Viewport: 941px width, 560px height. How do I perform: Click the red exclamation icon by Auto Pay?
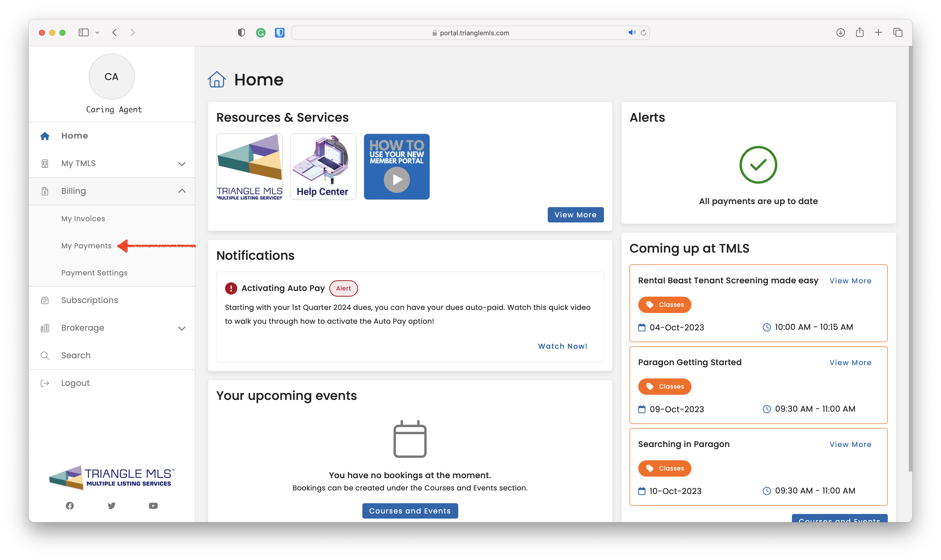coord(231,288)
